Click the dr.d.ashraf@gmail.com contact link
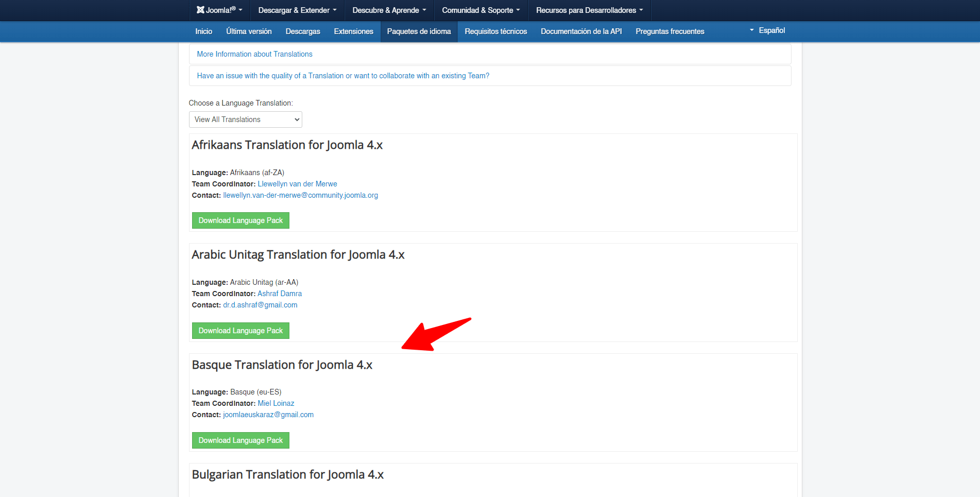The width and height of the screenshot is (980, 497). pyautogui.click(x=260, y=305)
